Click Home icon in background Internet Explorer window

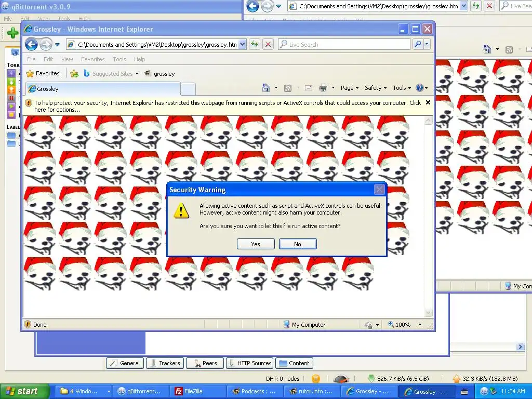click(487, 49)
